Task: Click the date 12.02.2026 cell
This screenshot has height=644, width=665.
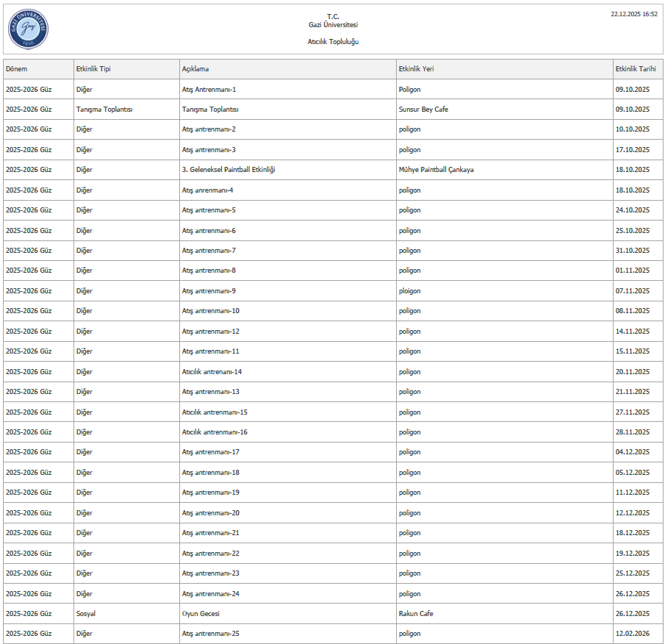Action: click(x=632, y=634)
